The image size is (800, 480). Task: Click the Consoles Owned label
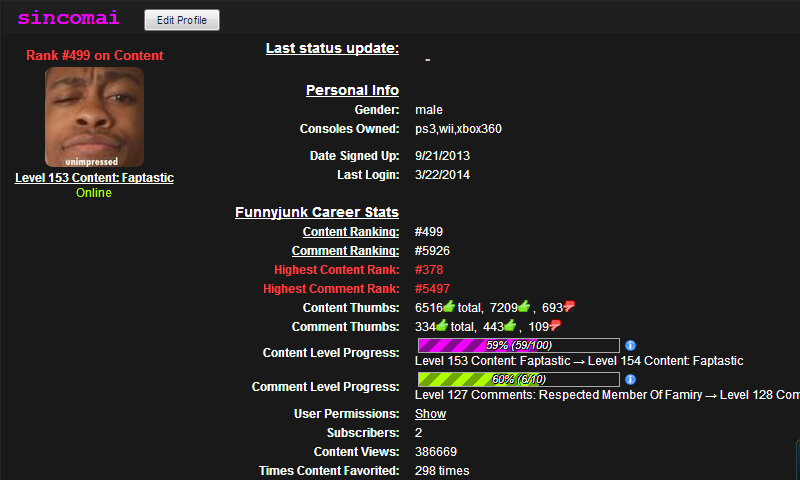point(349,129)
